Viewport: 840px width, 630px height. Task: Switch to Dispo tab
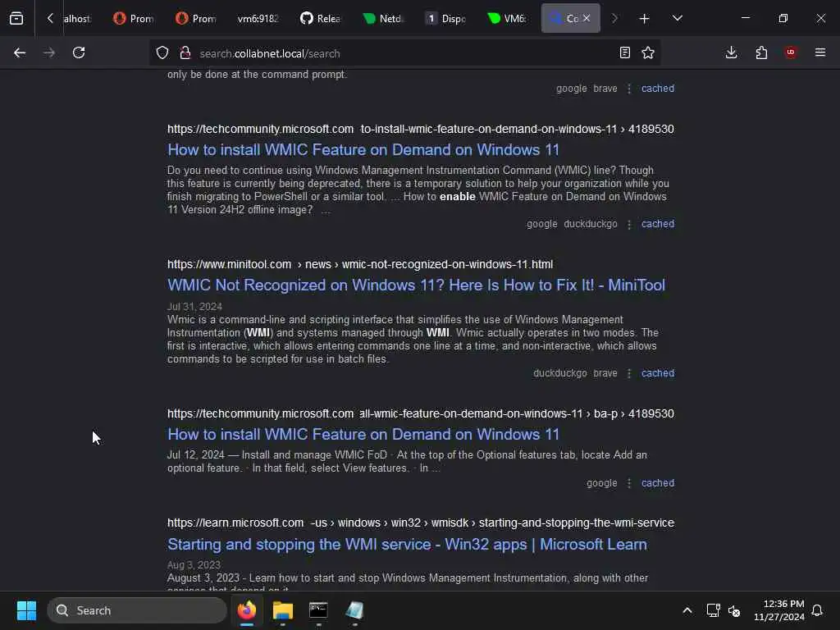click(x=445, y=19)
